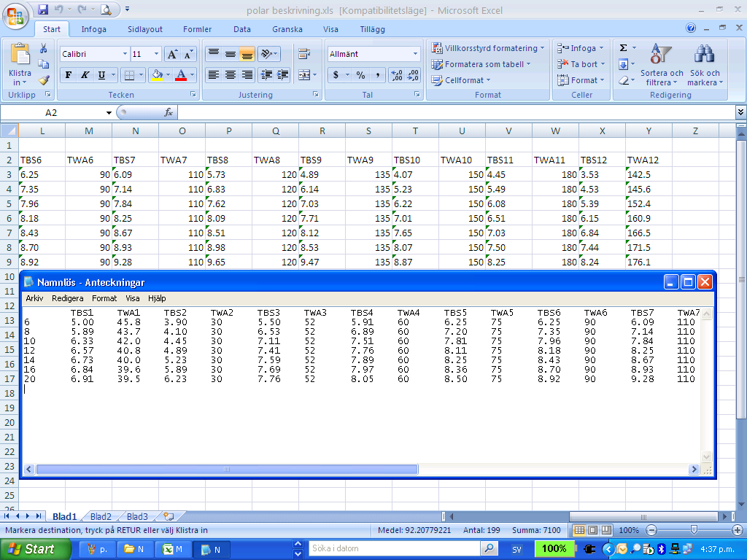Left-align cell text
The width and height of the screenshot is (747, 560).
tap(214, 75)
